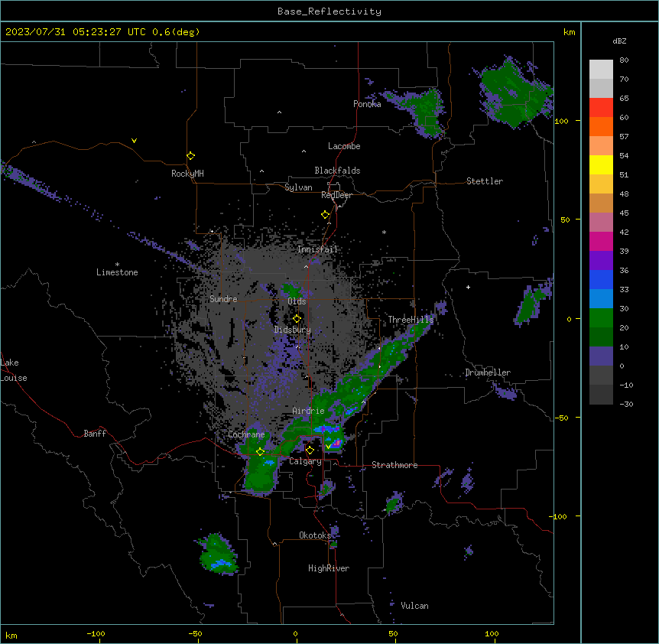Click the yellow diamond marker above Calgary label
The image size is (659, 644).
[310, 450]
